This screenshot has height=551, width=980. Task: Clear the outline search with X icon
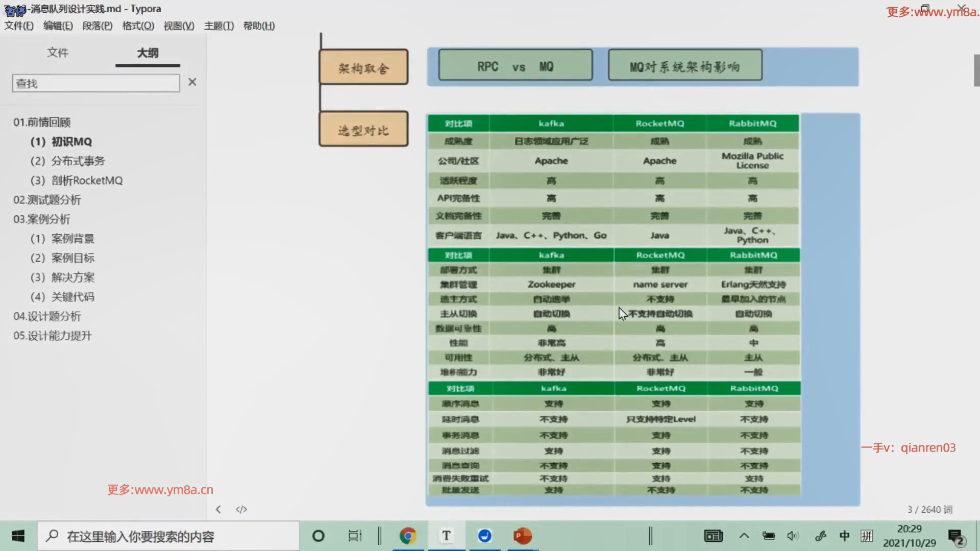tap(192, 82)
